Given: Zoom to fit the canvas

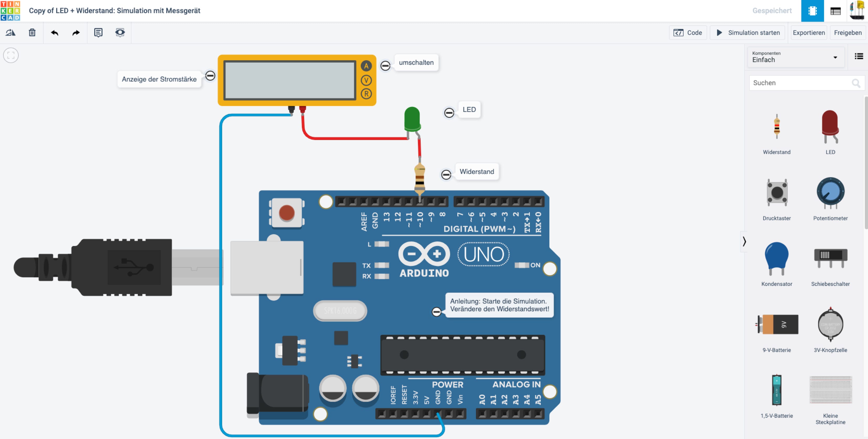Looking at the screenshot, I should point(11,55).
